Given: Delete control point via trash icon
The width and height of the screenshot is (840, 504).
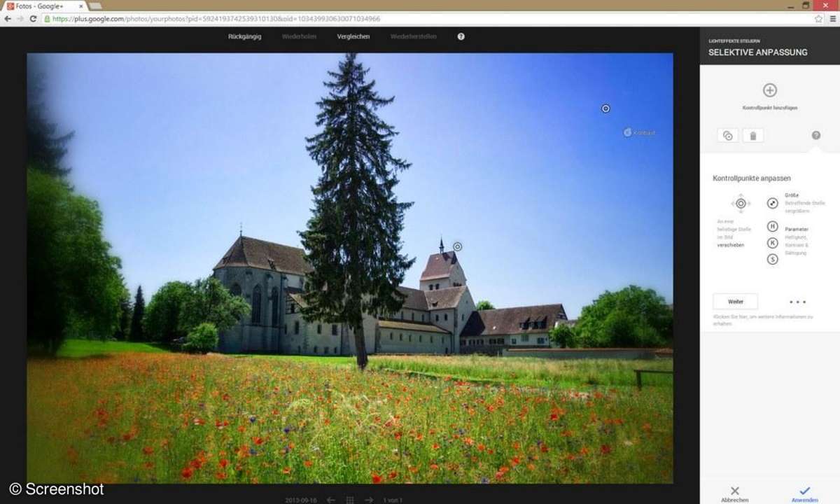Looking at the screenshot, I should [753, 136].
